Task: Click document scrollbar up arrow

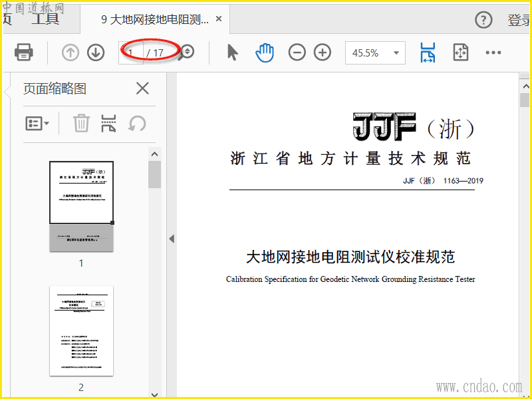Action: [525, 86]
